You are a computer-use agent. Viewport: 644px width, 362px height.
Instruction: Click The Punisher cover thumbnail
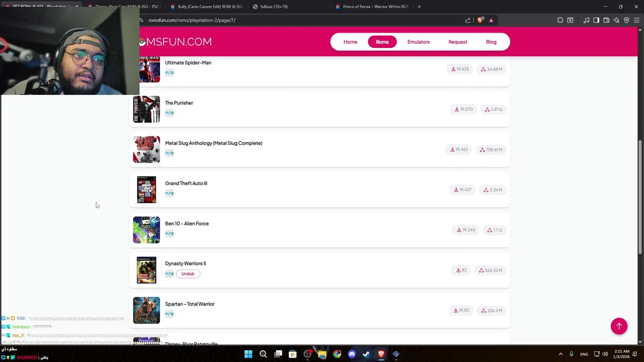tap(146, 109)
